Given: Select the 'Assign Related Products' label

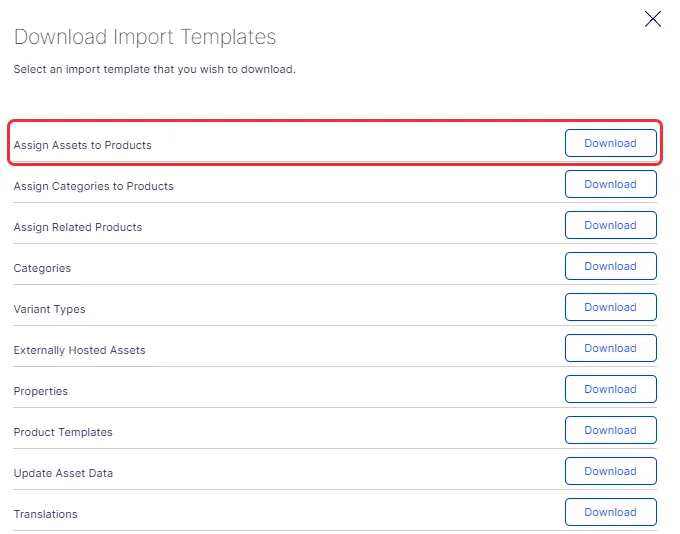Looking at the screenshot, I should tap(78, 227).
